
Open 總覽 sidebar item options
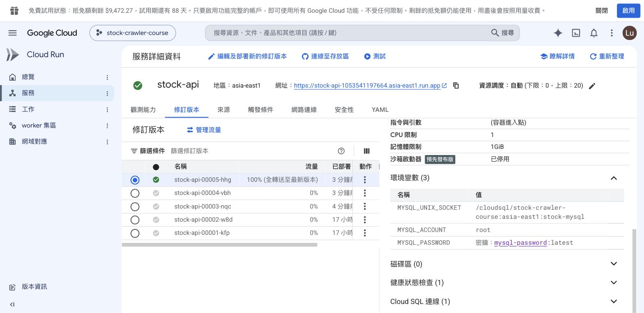tap(107, 77)
